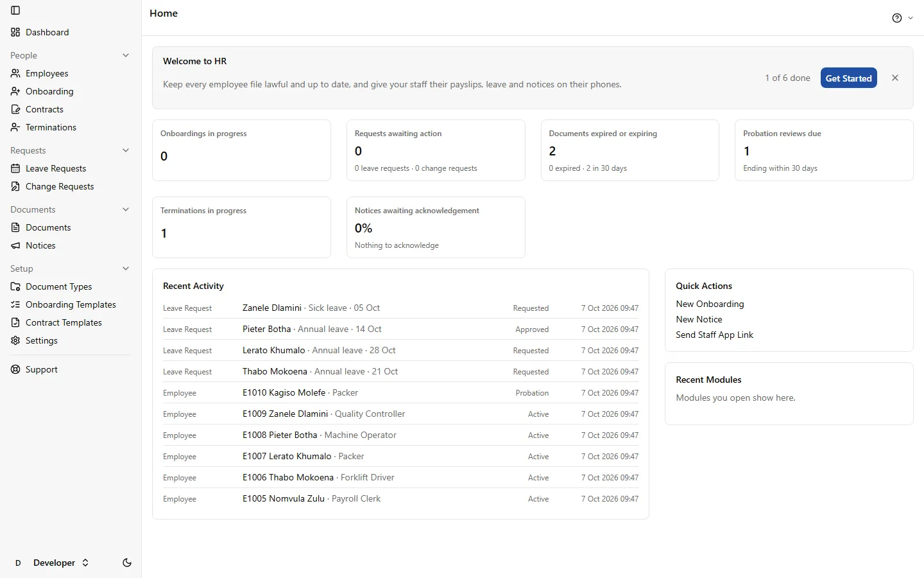
Task: Open E1005 Nomvula Zulu employee row
Action: coord(400,498)
